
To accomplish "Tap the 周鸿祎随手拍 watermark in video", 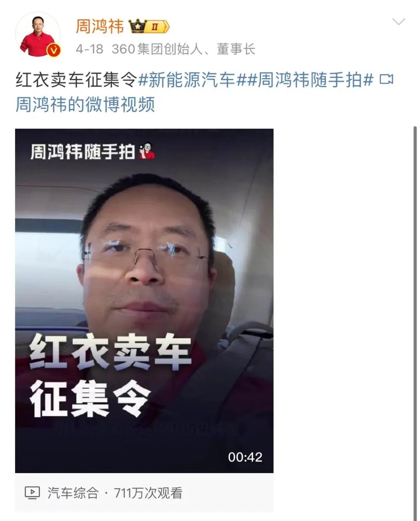I will click(x=82, y=152).
